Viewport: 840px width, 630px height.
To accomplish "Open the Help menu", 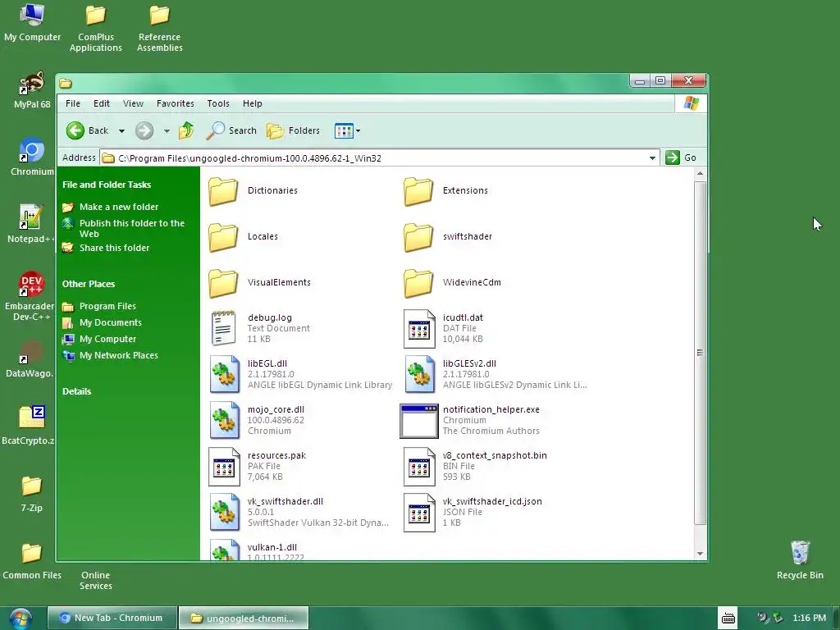I will coord(253,103).
